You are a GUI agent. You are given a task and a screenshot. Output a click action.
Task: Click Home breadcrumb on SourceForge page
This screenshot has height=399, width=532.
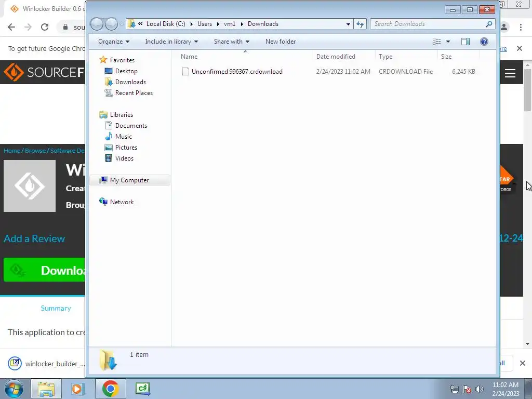12,151
